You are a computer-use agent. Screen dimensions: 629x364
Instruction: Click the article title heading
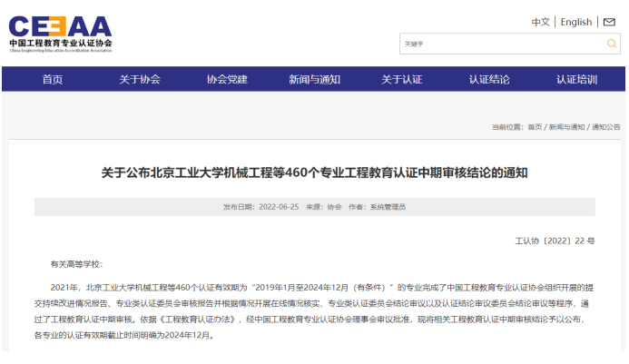click(314, 172)
